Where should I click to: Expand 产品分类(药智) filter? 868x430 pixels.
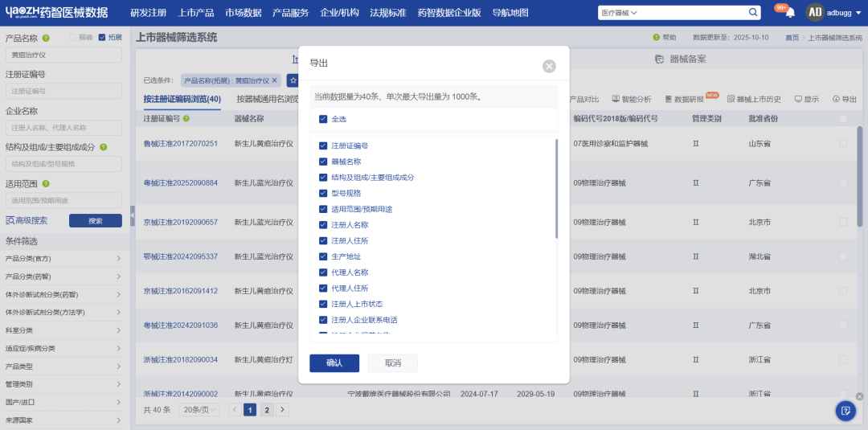63,276
